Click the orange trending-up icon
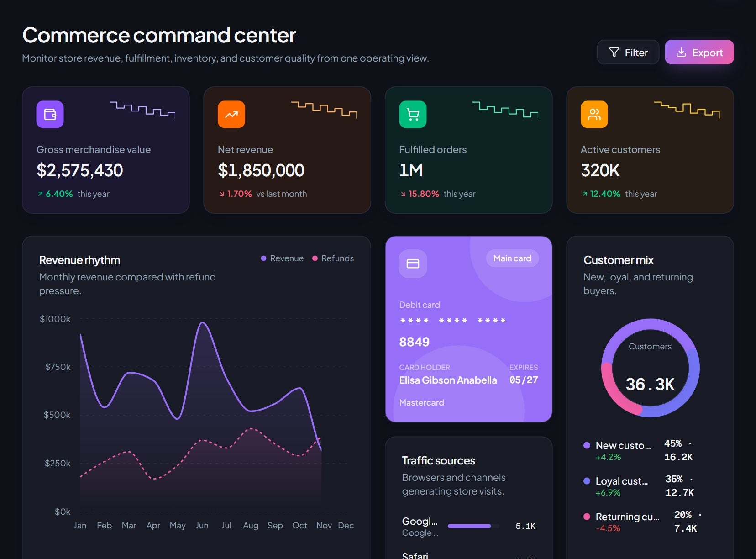The width and height of the screenshot is (756, 559). [x=231, y=115]
